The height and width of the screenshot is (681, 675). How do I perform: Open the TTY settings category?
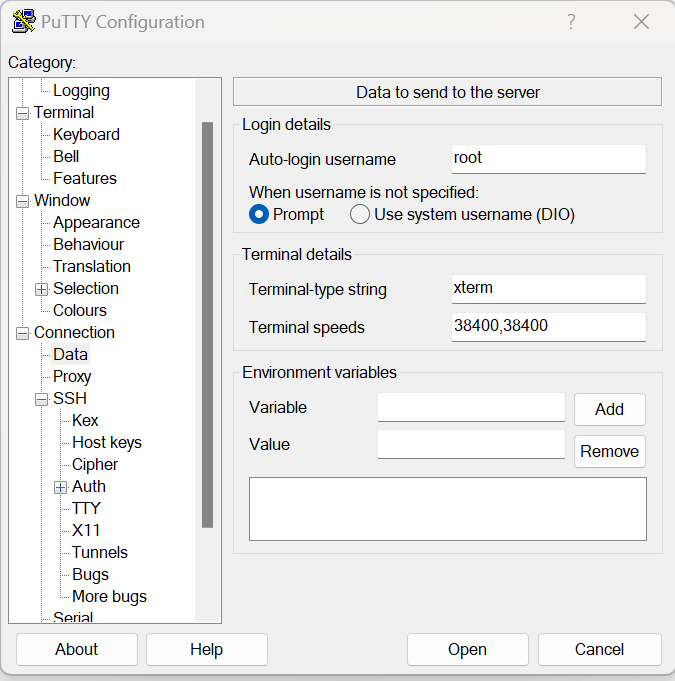86,509
